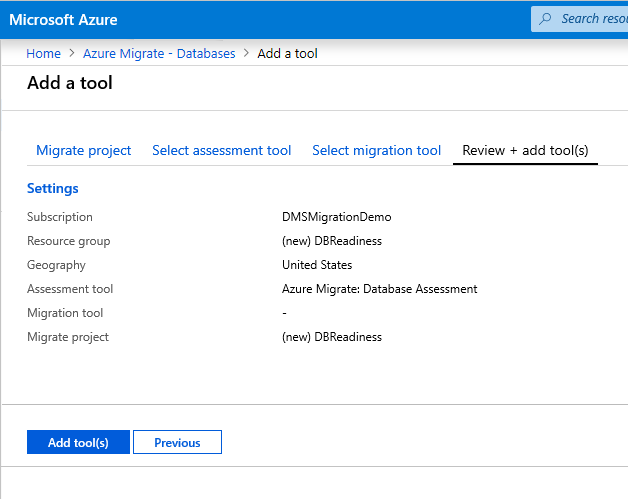Switch to the Migrate project tab
This screenshot has height=499, width=628.
coord(83,150)
